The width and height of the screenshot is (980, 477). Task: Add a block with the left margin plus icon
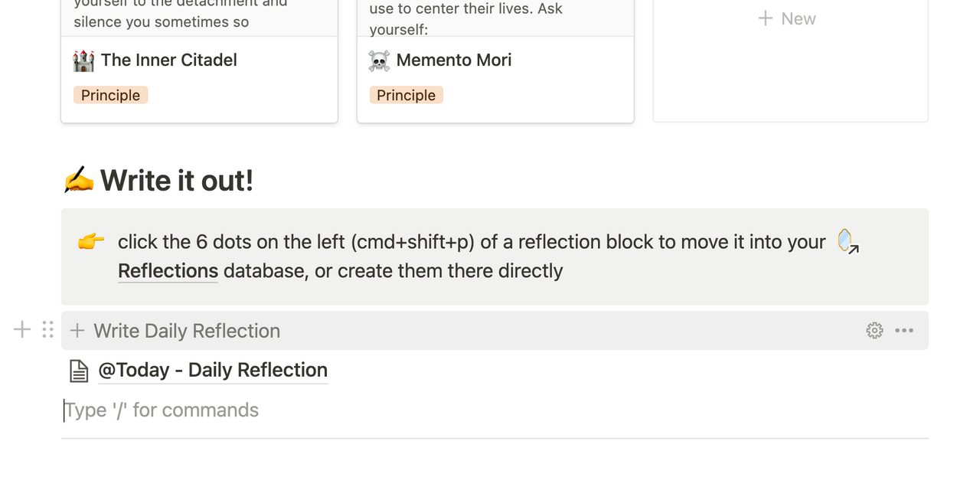(22, 330)
